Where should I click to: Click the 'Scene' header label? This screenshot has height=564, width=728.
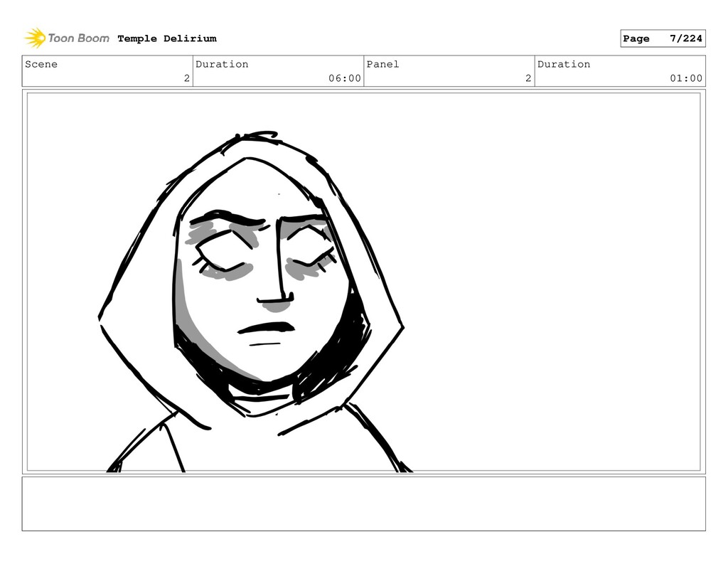tap(41, 64)
